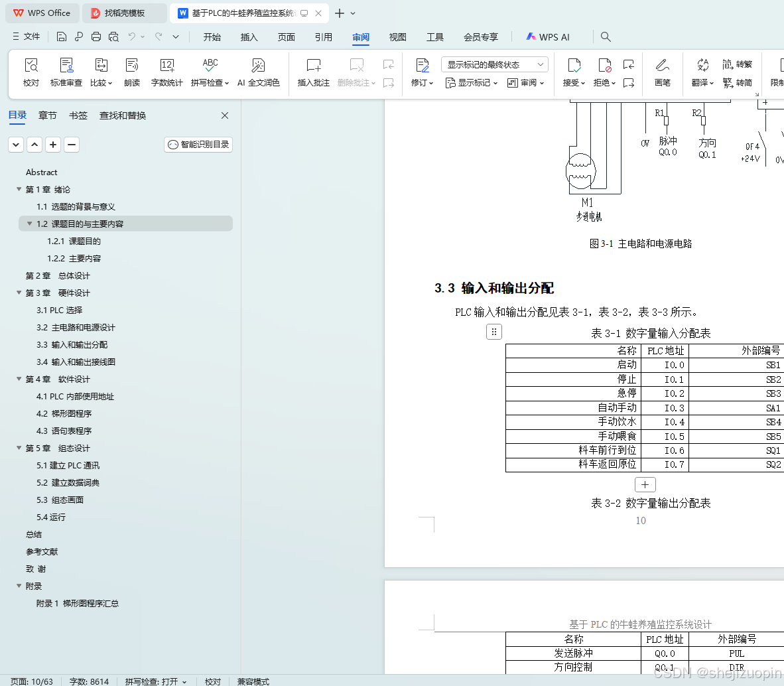Open 拼写检查 spell check dropdown
The width and height of the screenshot is (784, 686).
[x=210, y=72]
